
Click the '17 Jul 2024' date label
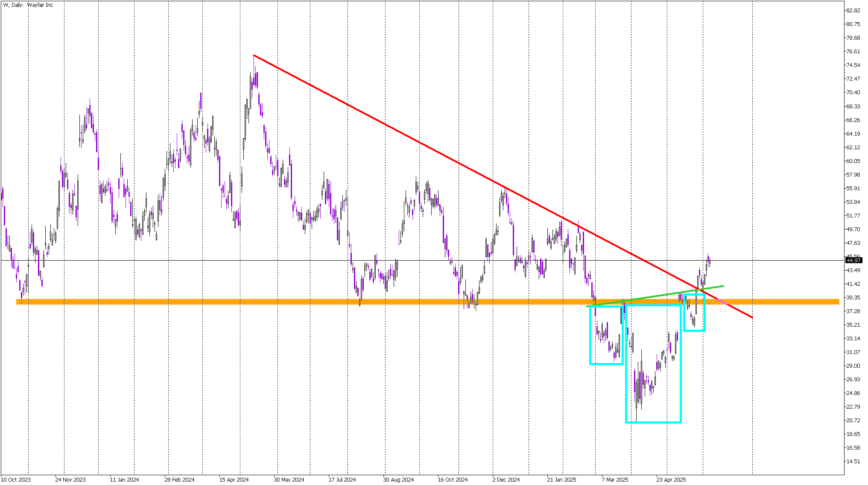click(342, 479)
